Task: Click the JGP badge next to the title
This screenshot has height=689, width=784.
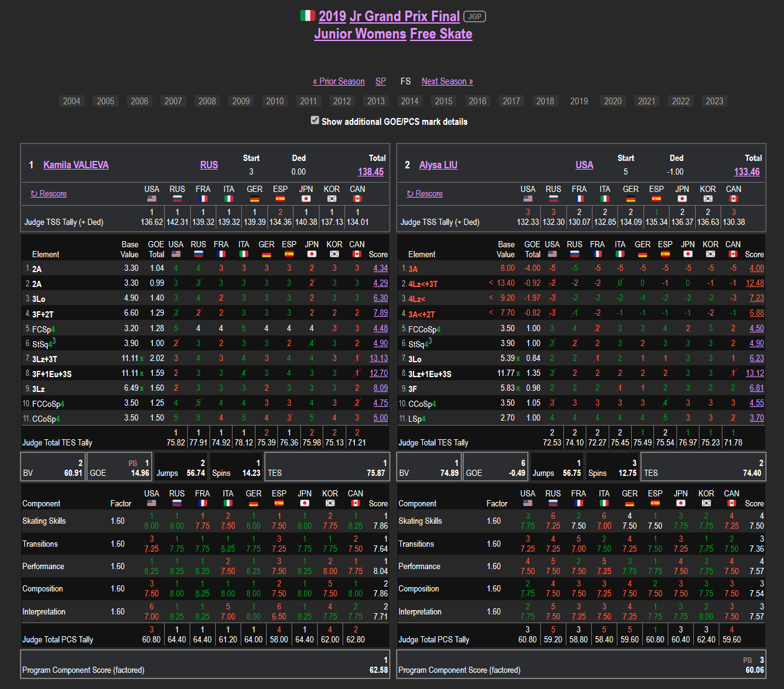Action: (x=475, y=17)
